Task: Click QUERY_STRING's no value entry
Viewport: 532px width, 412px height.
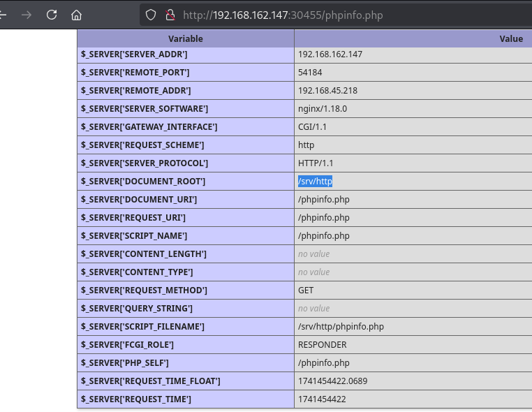Action: 314,309
